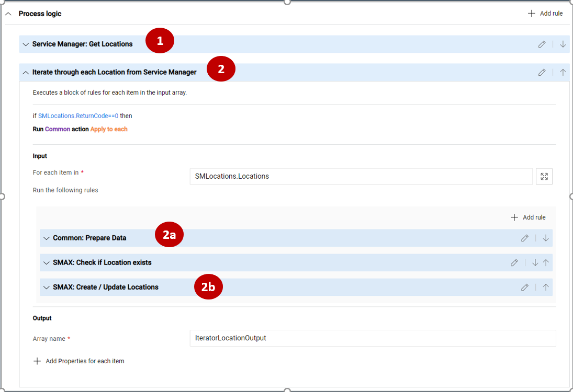
Task: Click Add rule at the top right
Action: click(x=545, y=13)
